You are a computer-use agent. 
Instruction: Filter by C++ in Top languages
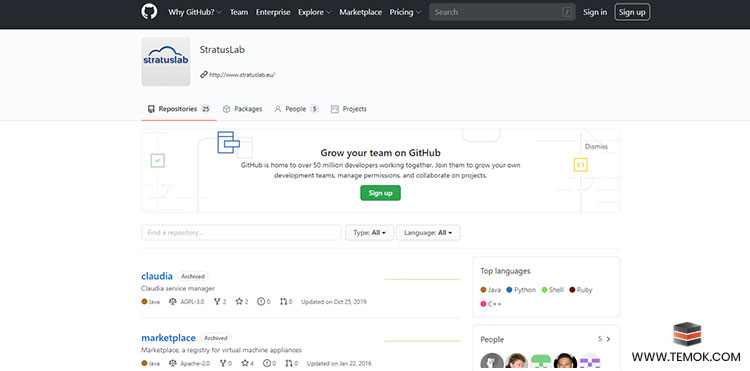[491, 304]
